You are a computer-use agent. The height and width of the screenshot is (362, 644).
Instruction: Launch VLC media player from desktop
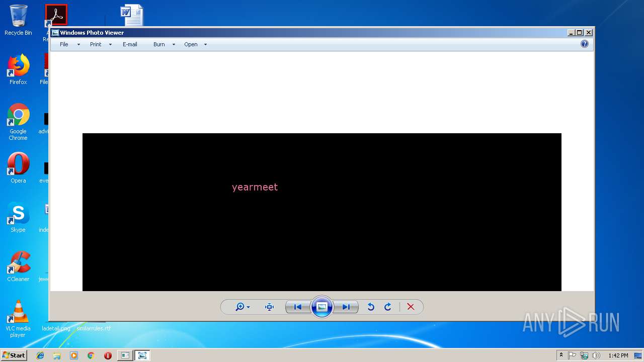click(x=18, y=318)
